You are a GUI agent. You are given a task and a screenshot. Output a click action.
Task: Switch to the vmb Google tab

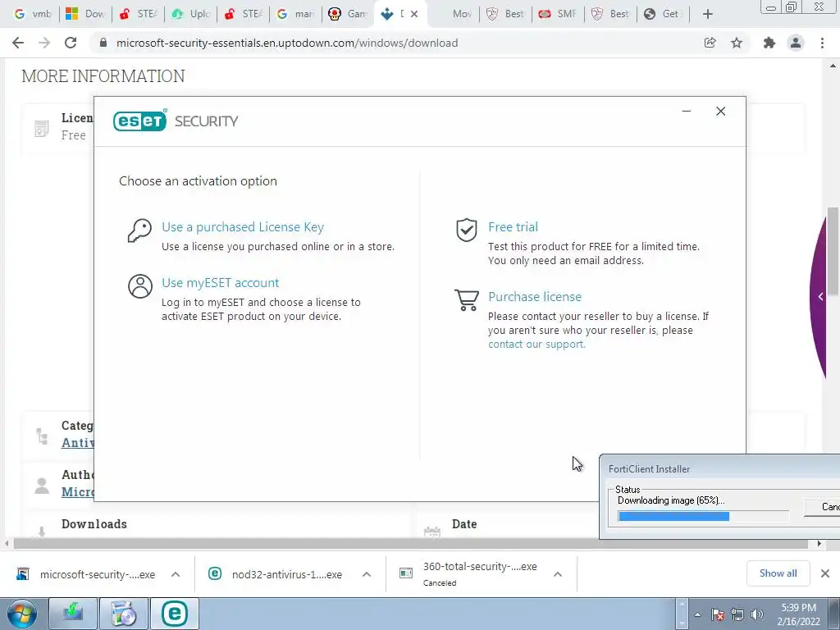click(33, 14)
